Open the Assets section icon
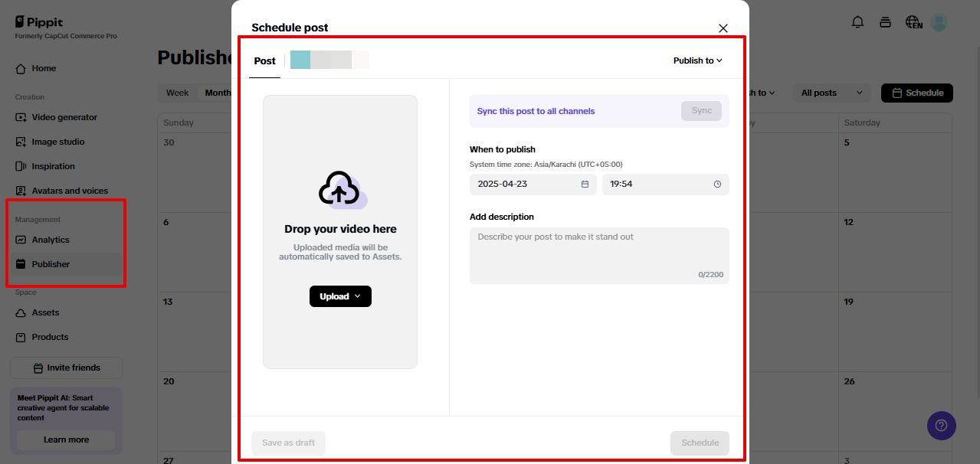The height and width of the screenshot is (464, 980). point(21,312)
